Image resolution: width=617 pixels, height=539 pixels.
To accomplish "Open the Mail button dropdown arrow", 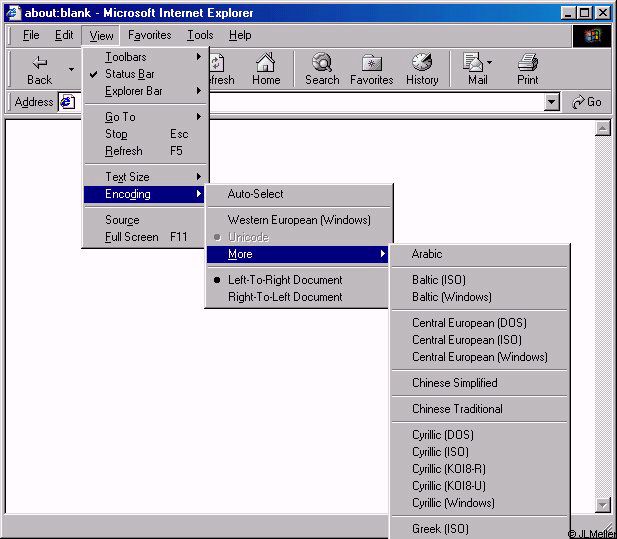I will click(x=489, y=62).
